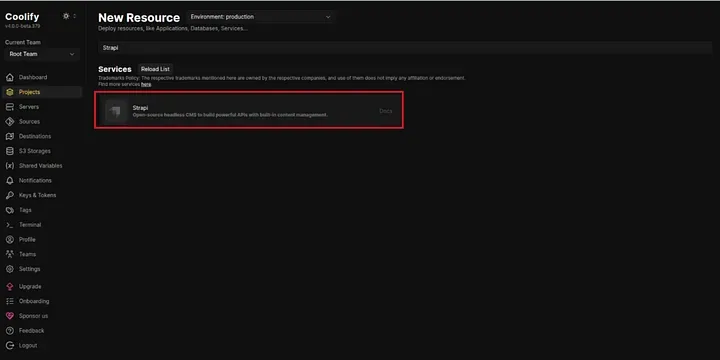Viewport: 720px width, 360px height.
Task: Open Teams menu label
Action: [x=27, y=254]
